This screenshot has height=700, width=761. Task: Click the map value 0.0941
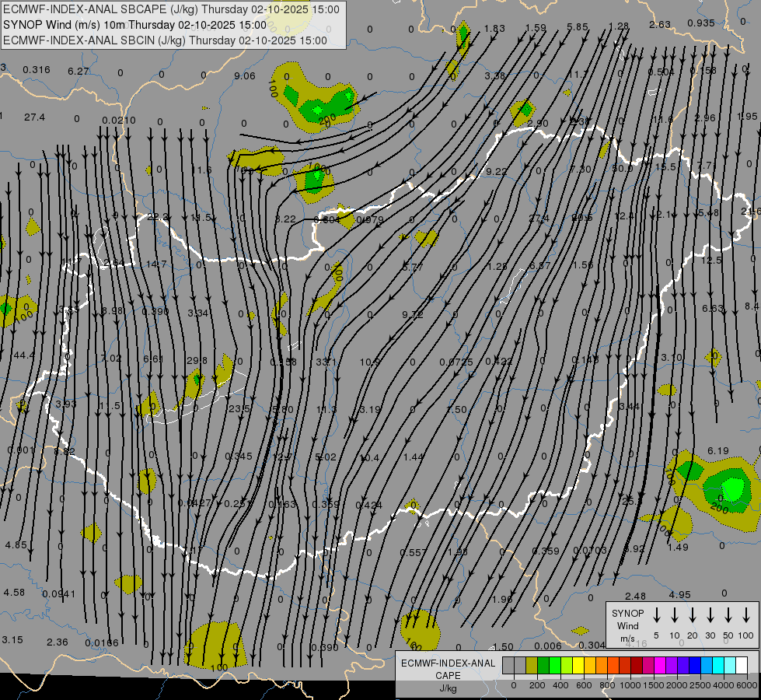pyautogui.click(x=59, y=593)
